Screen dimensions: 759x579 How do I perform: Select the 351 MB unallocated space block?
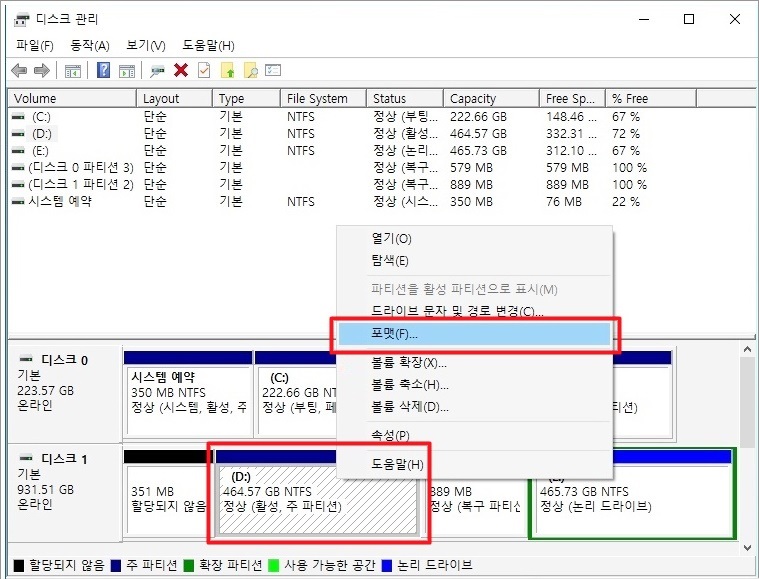tap(167, 494)
